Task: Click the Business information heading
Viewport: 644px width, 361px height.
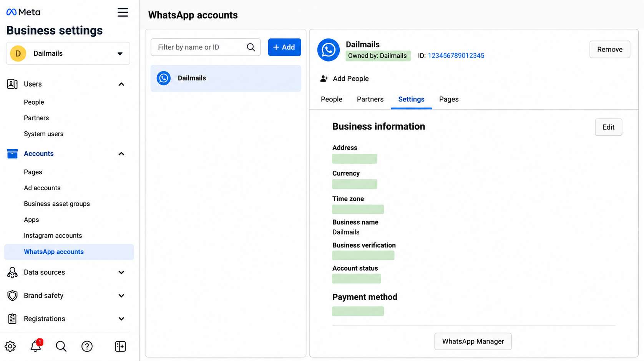Action: coord(378,126)
